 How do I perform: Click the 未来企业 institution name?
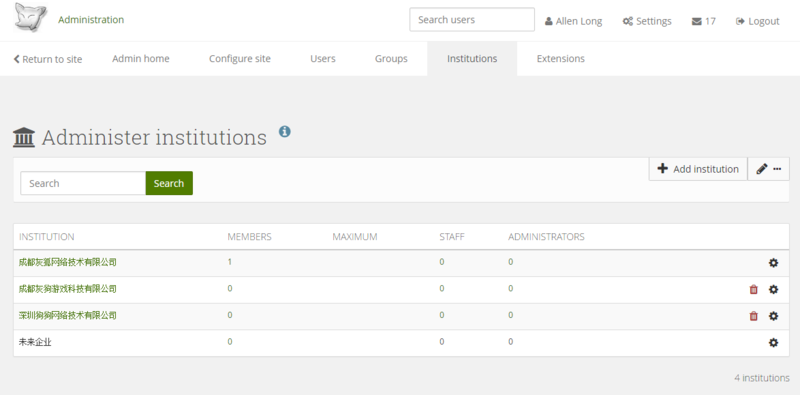click(x=35, y=342)
